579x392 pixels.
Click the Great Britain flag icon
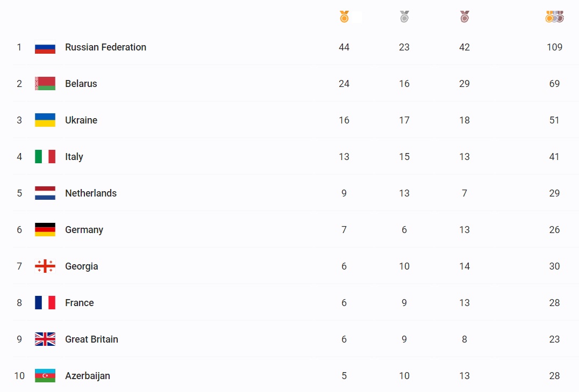(x=45, y=339)
